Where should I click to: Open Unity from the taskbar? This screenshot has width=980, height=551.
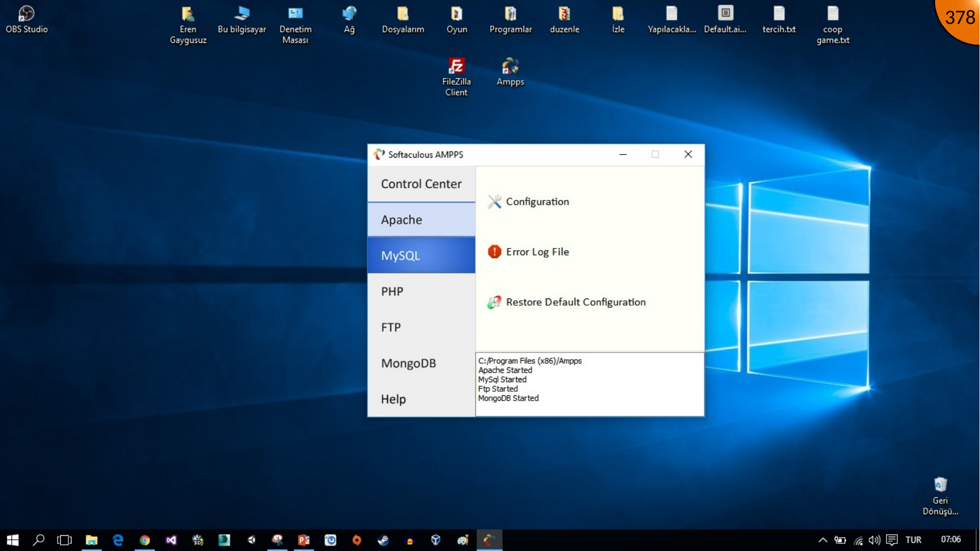[x=251, y=540]
